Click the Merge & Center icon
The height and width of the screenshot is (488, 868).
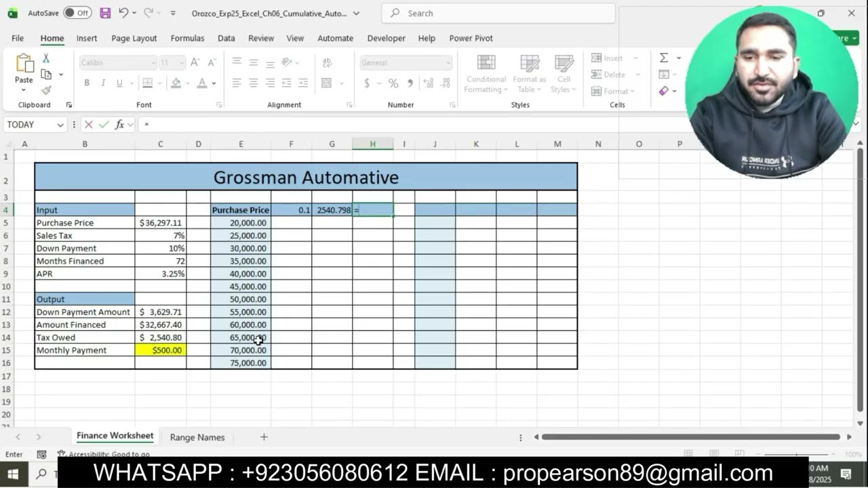point(326,83)
